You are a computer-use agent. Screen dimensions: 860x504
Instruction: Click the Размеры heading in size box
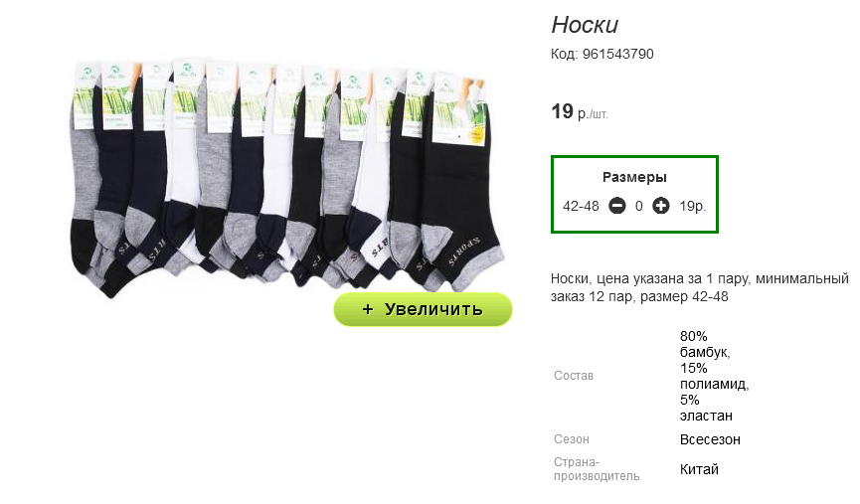634,177
